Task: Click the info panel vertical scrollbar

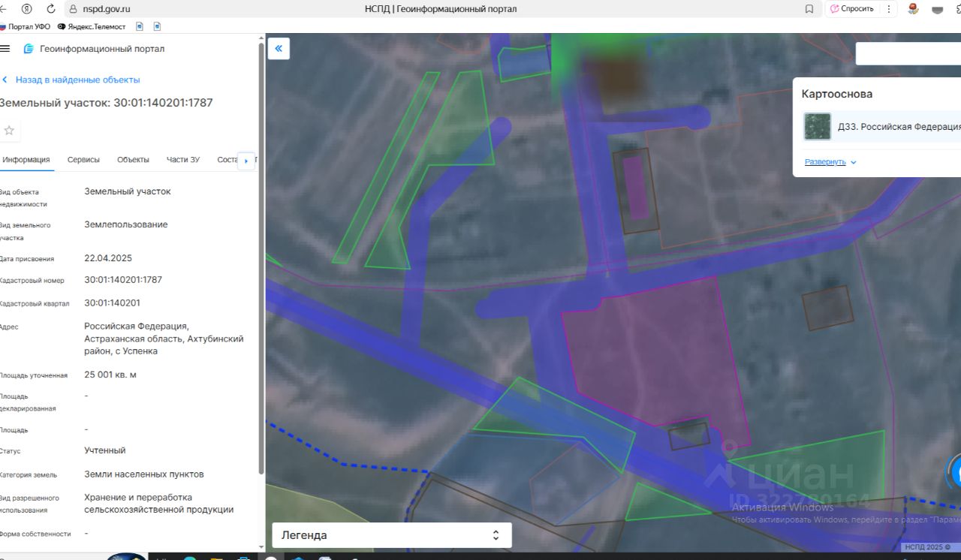Action: click(x=261, y=259)
